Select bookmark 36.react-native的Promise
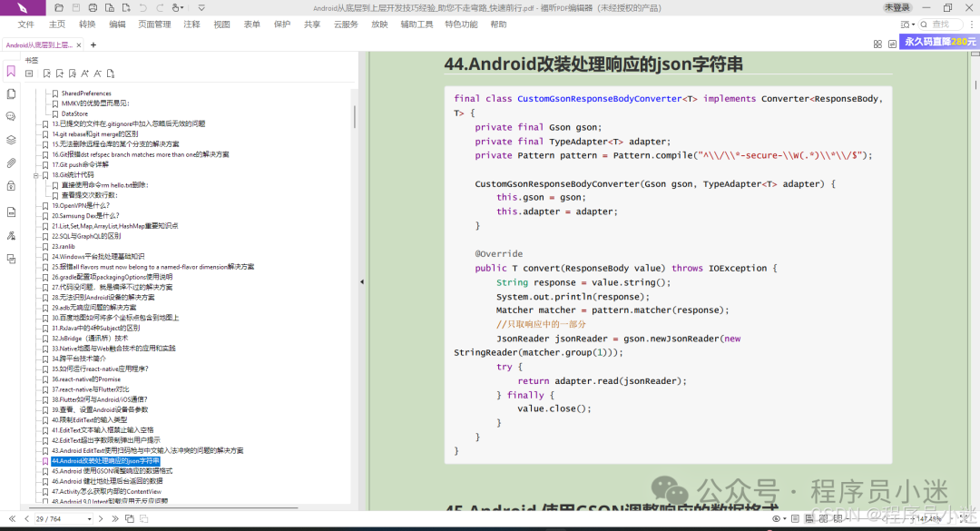 [x=86, y=379]
